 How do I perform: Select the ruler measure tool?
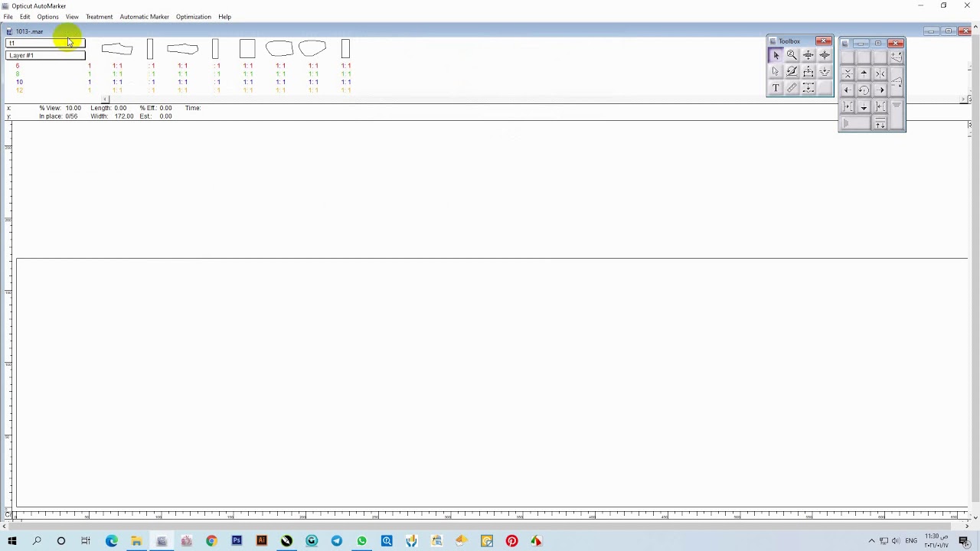[792, 87]
